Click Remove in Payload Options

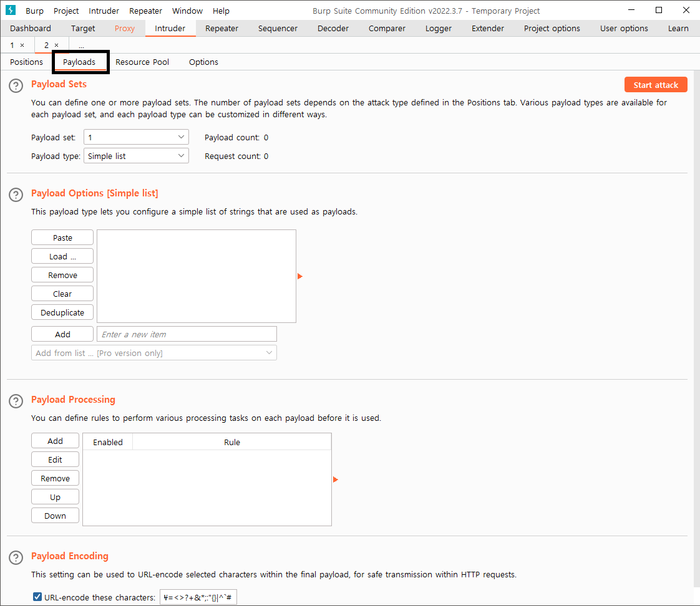(62, 275)
